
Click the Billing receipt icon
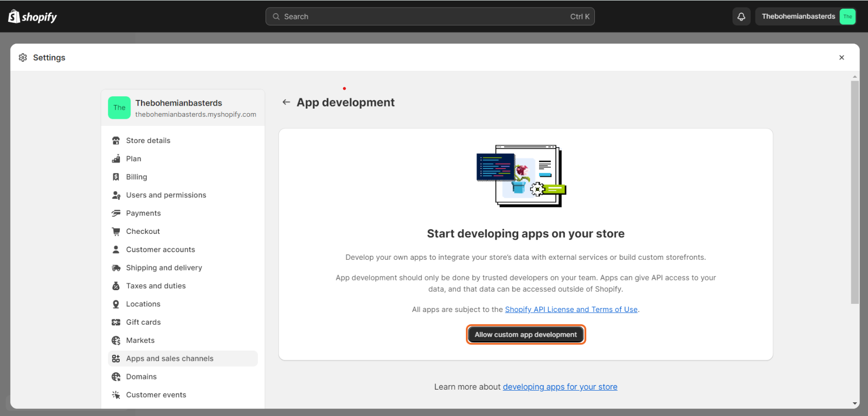pos(116,177)
